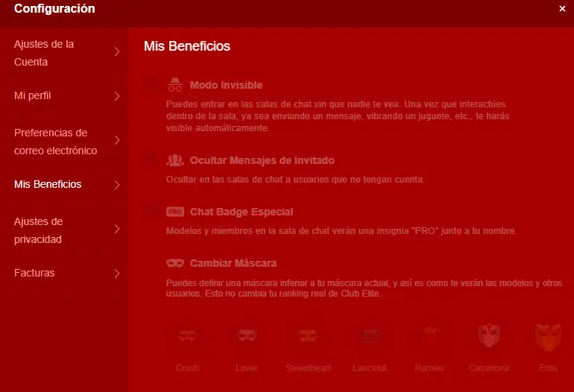The height and width of the screenshot is (392, 574).
Task: Click the Ocultar Mensajes de Invitado heading
Action: (x=262, y=160)
